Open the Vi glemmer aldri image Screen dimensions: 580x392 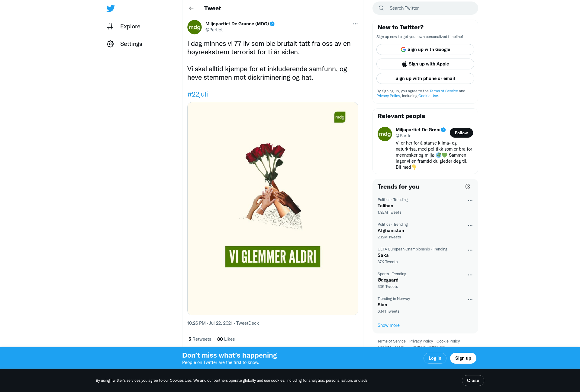pos(273,209)
